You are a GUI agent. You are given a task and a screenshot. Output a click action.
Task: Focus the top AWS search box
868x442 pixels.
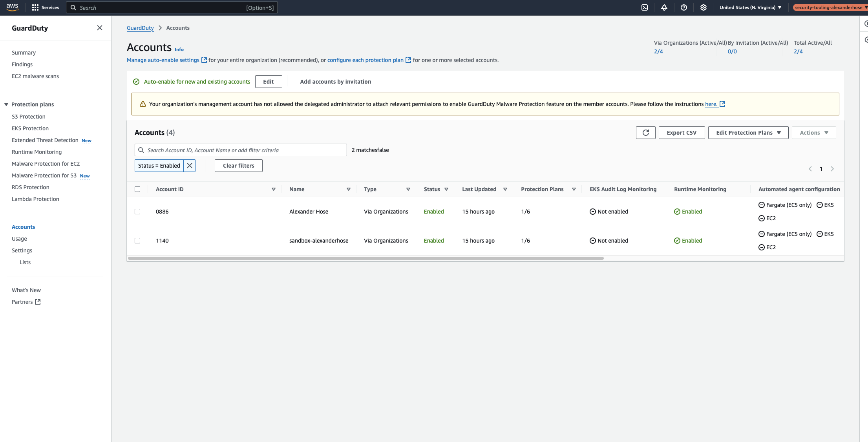(172, 7)
